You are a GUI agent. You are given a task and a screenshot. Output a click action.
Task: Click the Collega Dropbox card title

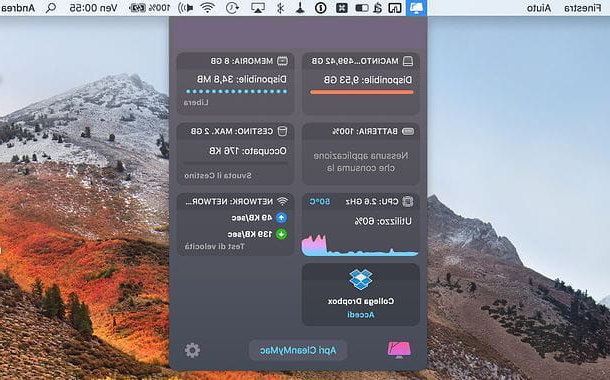coord(361,301)
